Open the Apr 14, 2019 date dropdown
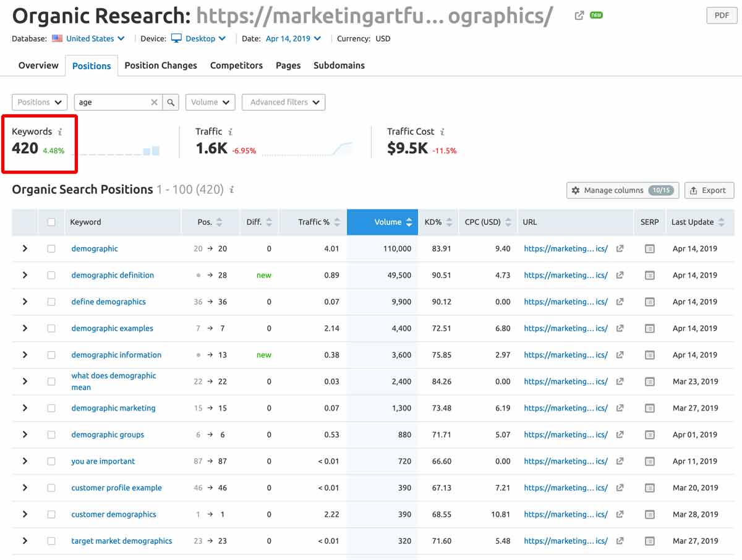The image size is (742, 560). pyautogui.click(x=294, y=38)
